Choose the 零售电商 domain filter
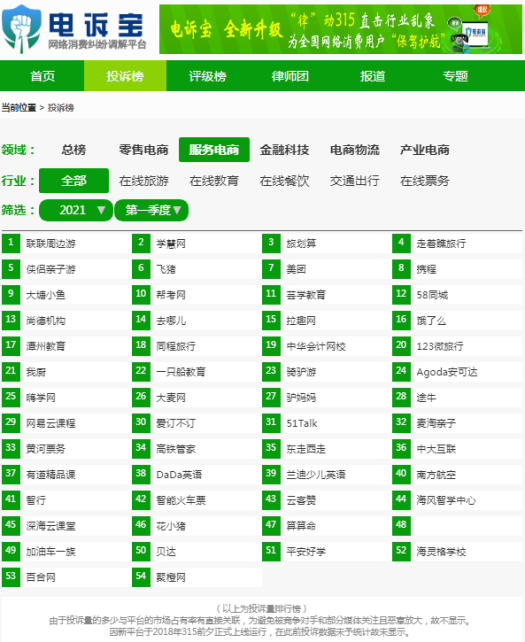 tap(144, 150)
